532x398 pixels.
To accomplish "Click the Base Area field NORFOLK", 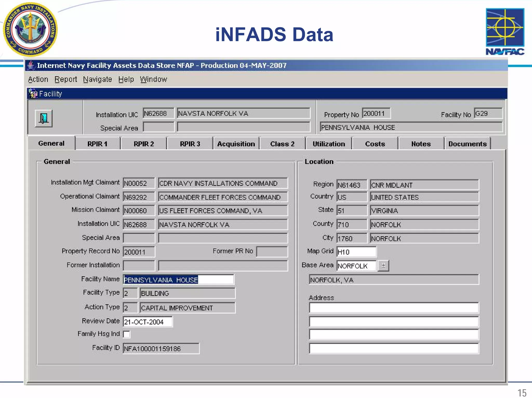I will [356, 266].
